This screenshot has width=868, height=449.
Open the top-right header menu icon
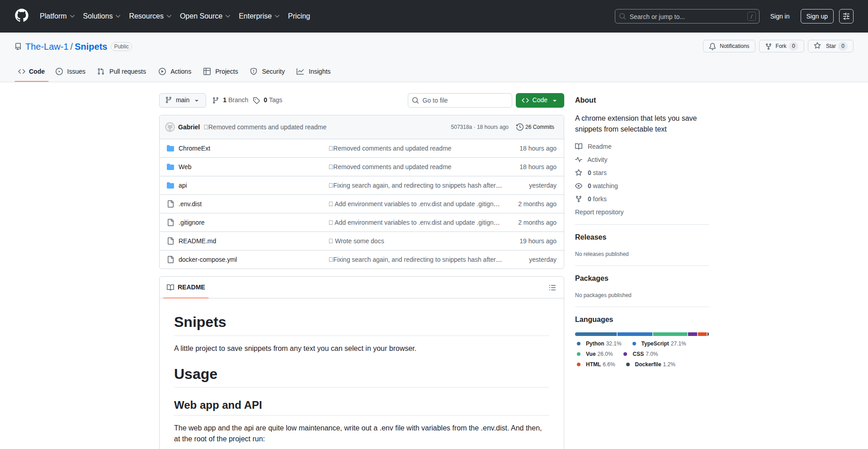click(x=846, y=16)
